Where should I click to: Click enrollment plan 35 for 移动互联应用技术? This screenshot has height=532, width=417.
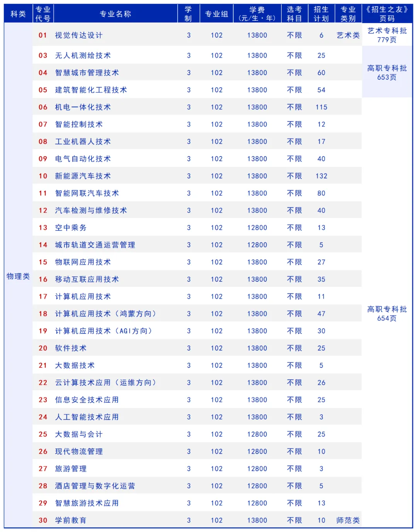pyautogui.click(x=321, y=279)
